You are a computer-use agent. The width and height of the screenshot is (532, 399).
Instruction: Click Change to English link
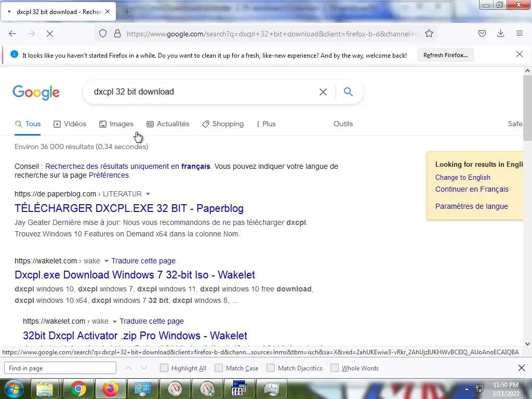tap(463, 178)
